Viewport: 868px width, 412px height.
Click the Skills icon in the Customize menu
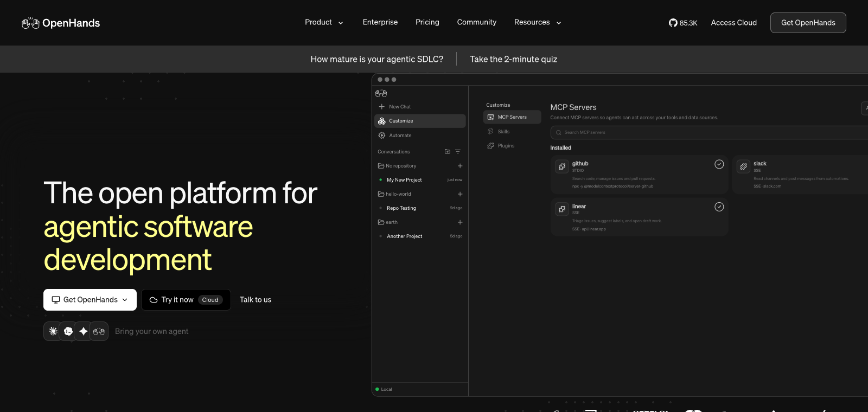coord(490,131)
